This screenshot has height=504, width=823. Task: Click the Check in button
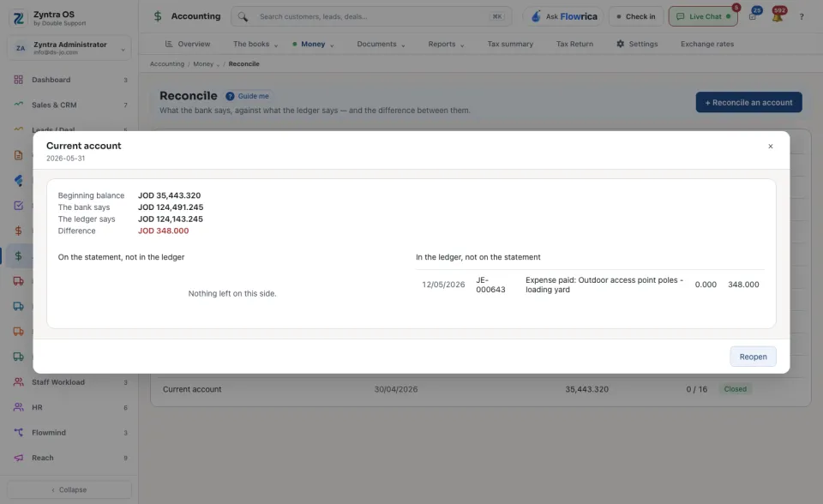(x=636, y=17)
